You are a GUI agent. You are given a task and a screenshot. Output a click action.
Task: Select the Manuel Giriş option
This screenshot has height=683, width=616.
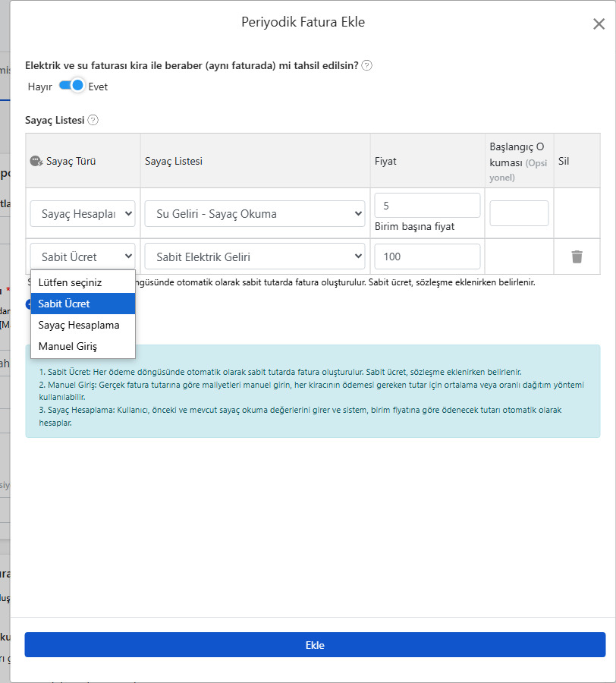coord(83,346)
